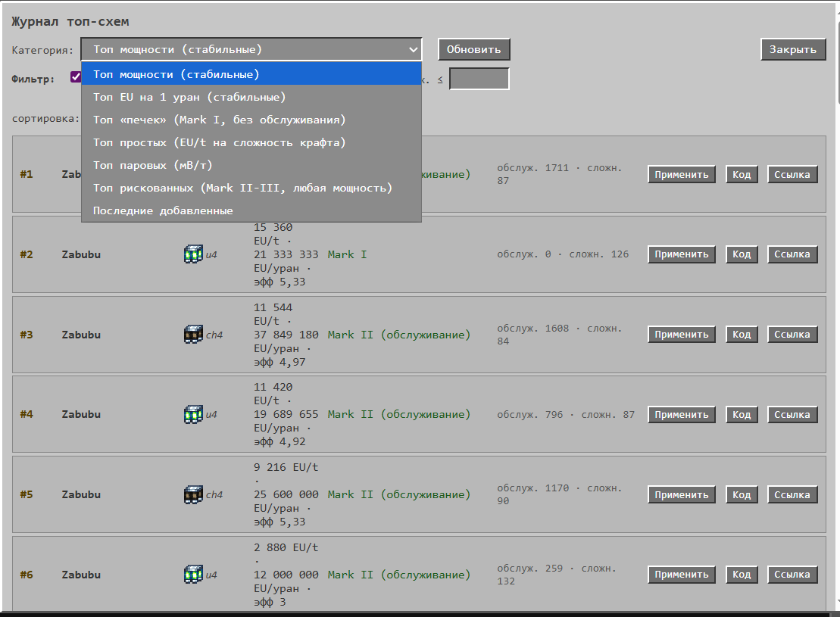The width and height of the screenshot is (840, 617).
Task: Choose «Топ рискованных (Mark II-III)» option
Action: (251, 188)
